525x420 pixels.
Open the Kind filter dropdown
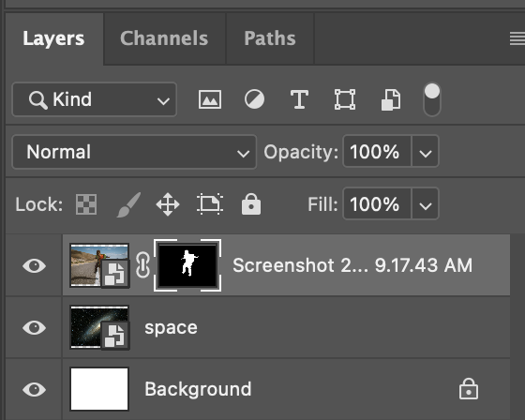pos(95,99)
